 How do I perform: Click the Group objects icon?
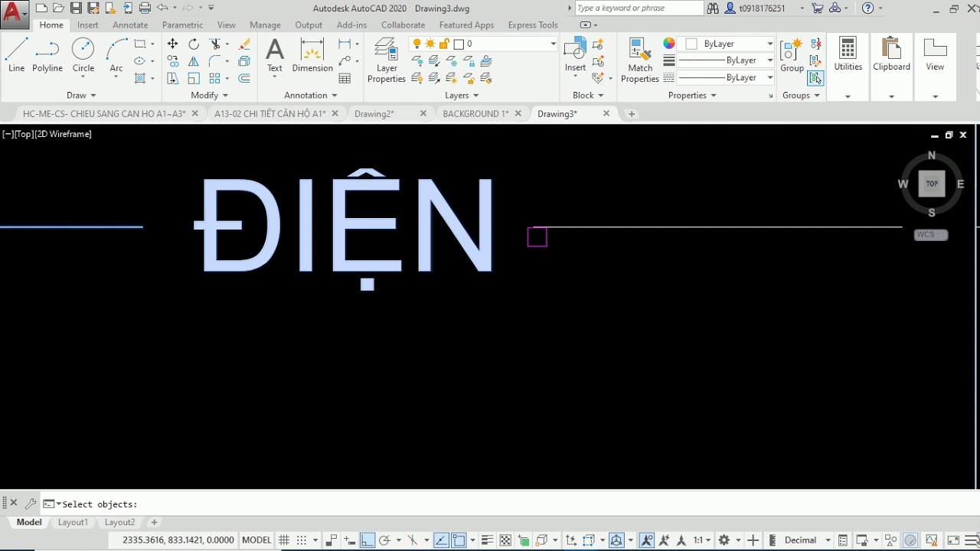click(792, 55)
